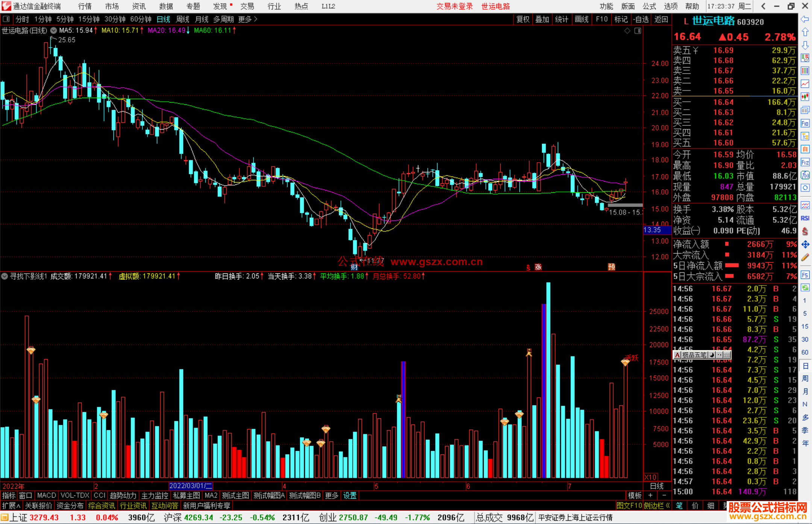Viewport: 812px width, 524px height.
Task: Open the 资讯 menu
Action: 139,6
